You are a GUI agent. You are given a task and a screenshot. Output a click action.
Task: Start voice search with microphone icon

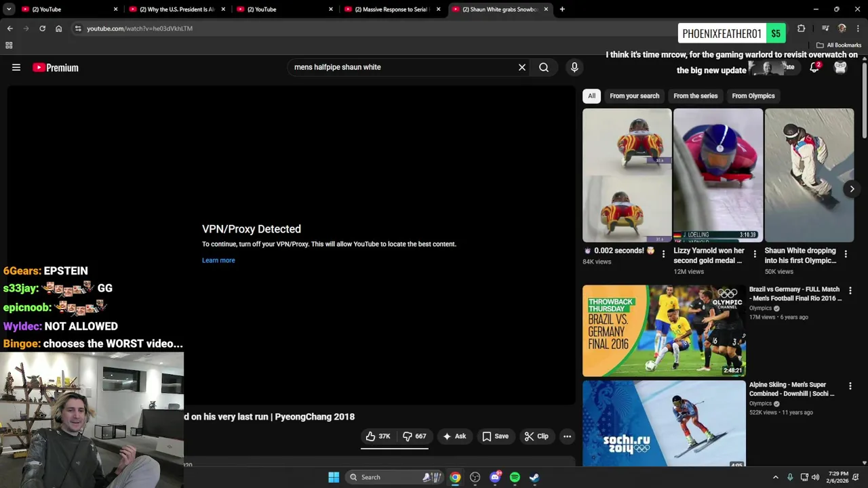[574, 67]
